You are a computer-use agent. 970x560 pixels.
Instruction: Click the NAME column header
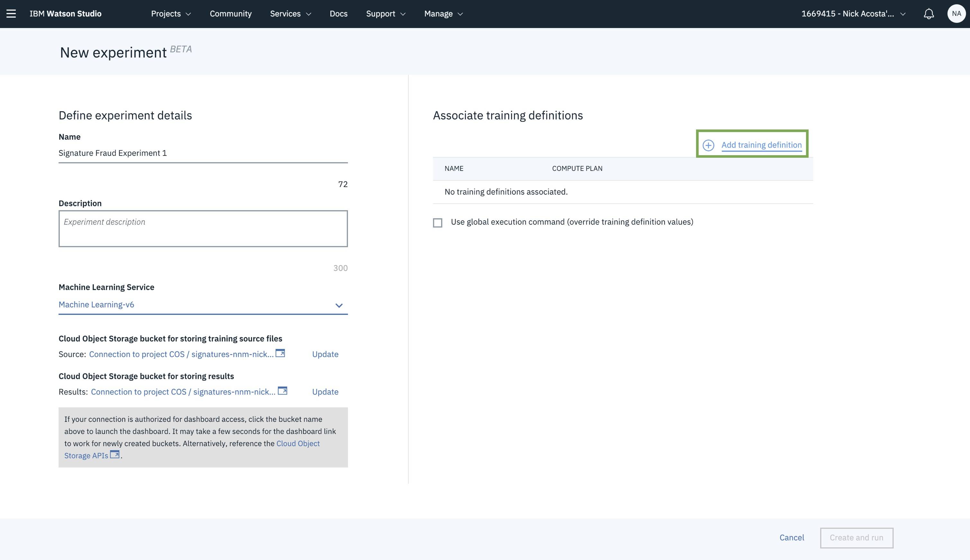click(454, 168)
